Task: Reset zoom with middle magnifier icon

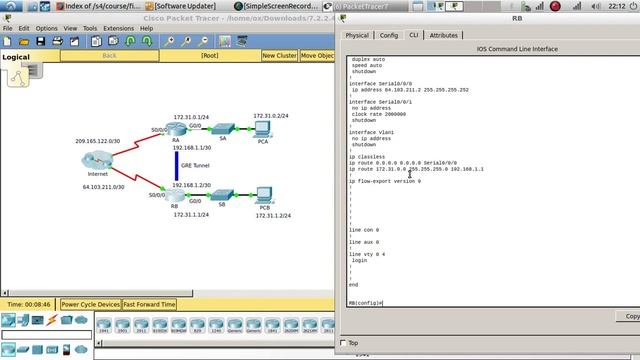Action: [x=186, y=41]
